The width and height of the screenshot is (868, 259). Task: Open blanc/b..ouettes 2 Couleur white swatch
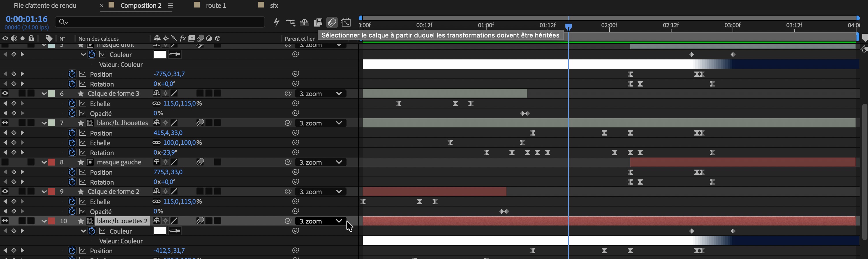[160, 231]
